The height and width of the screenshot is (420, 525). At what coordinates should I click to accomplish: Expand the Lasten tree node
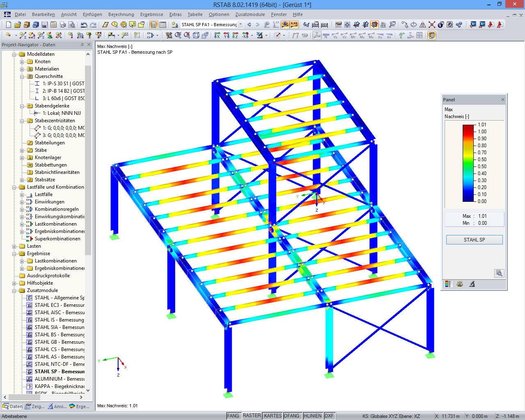(x=14, y=246)
